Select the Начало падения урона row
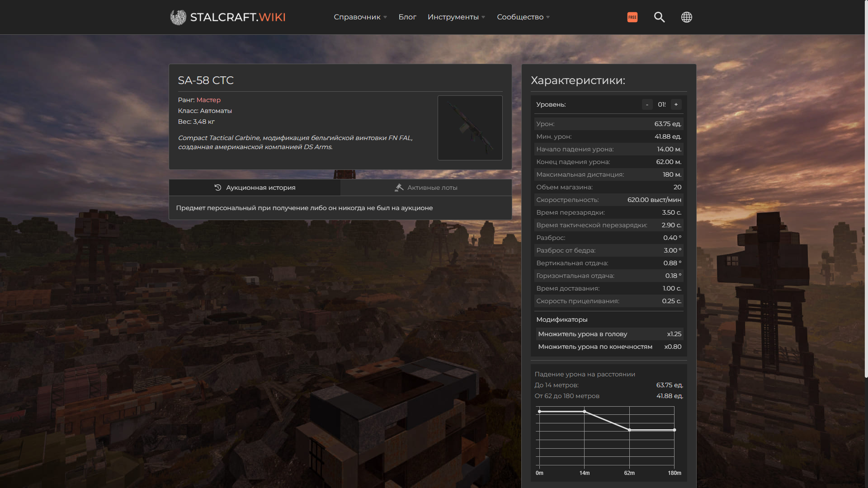The width and height of the screenshot is (868, 488). [x=609, y=149]
